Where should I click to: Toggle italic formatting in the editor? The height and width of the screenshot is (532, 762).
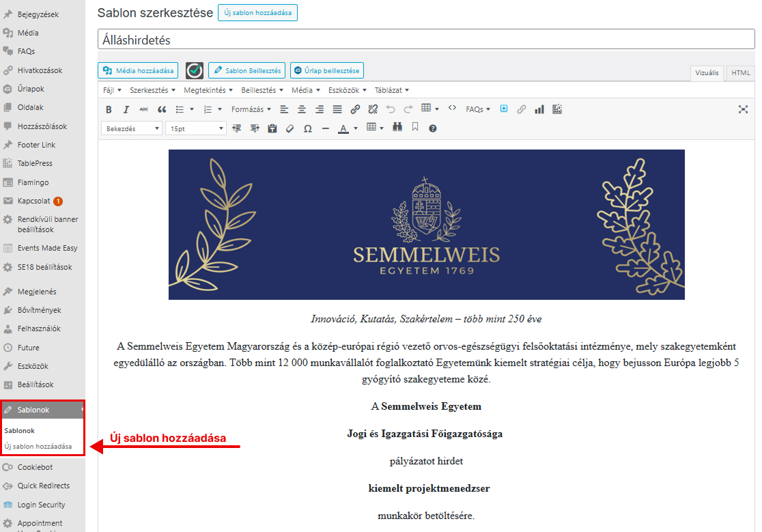[126, 110]
